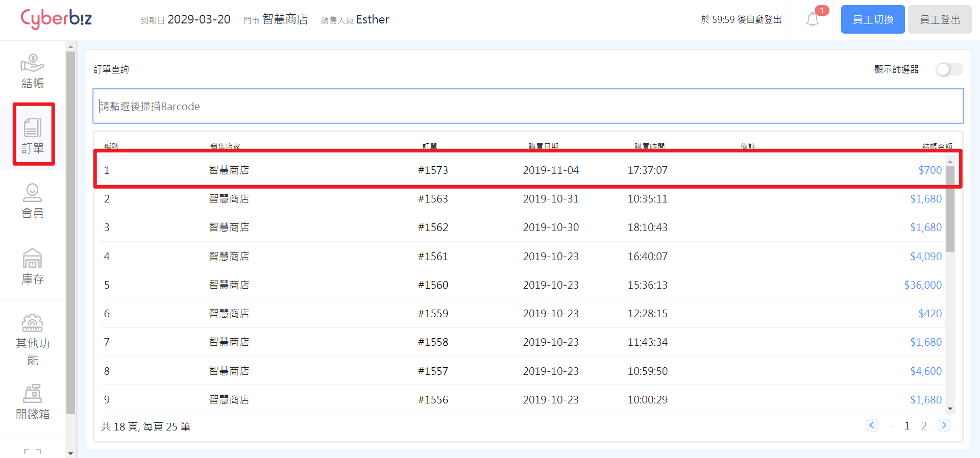Image resolution: width=980 pixels, height=458 pixels.
Task: Click the date 2019-10-30
Action: tap(551, 227)
